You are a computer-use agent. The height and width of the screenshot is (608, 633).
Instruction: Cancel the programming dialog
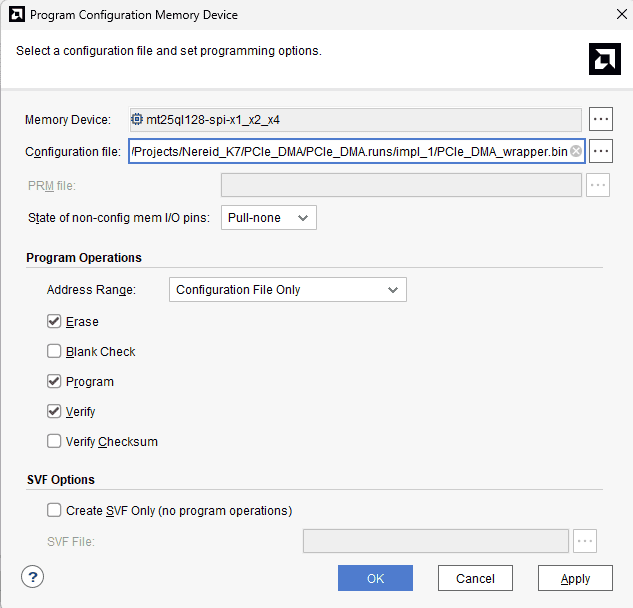pos(475,578)
